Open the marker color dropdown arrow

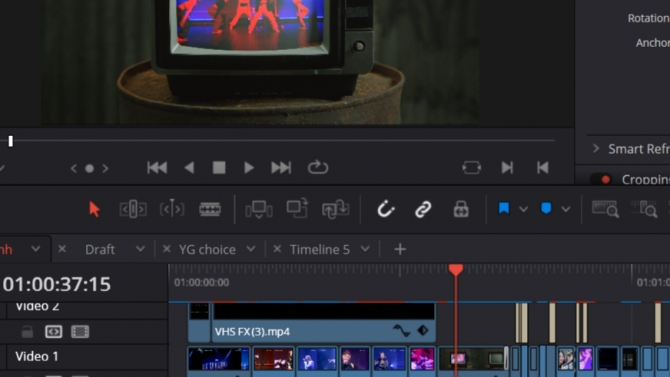click(566, 209)
